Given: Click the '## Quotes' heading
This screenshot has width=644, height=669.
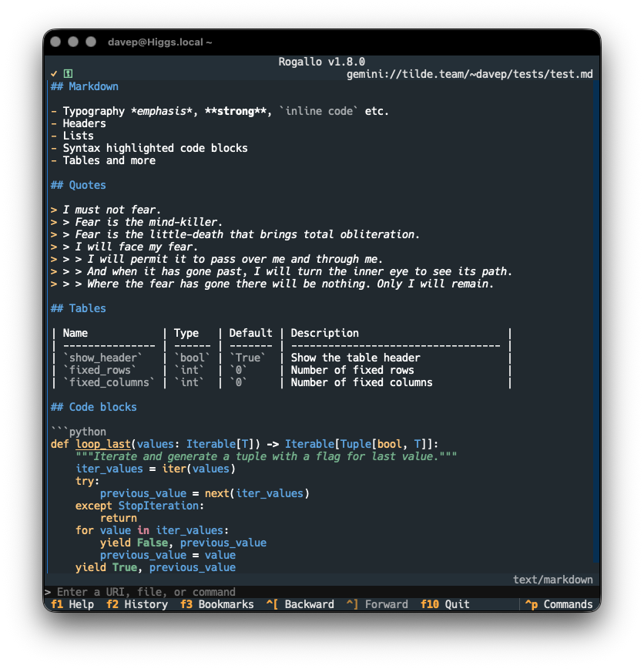Looking at the screenshot, I should pos(78,185).
